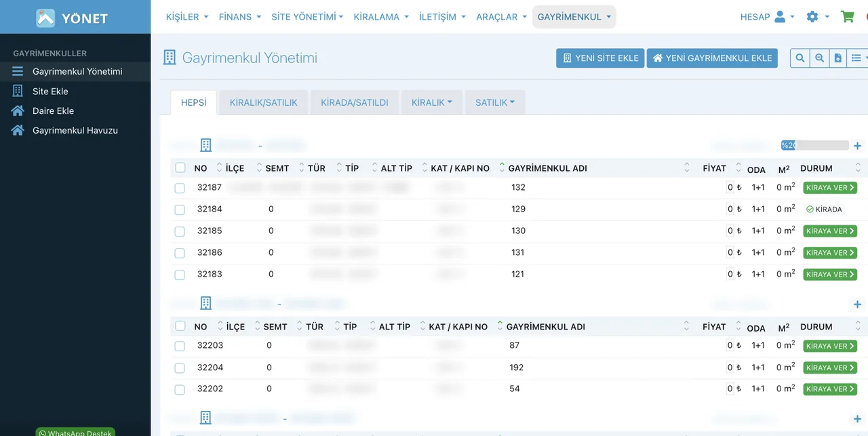The height and width of the screenshot is (436, 868).
Task: Check the box for property 32185
Action: pyautogui.click(x=180, y=231)
